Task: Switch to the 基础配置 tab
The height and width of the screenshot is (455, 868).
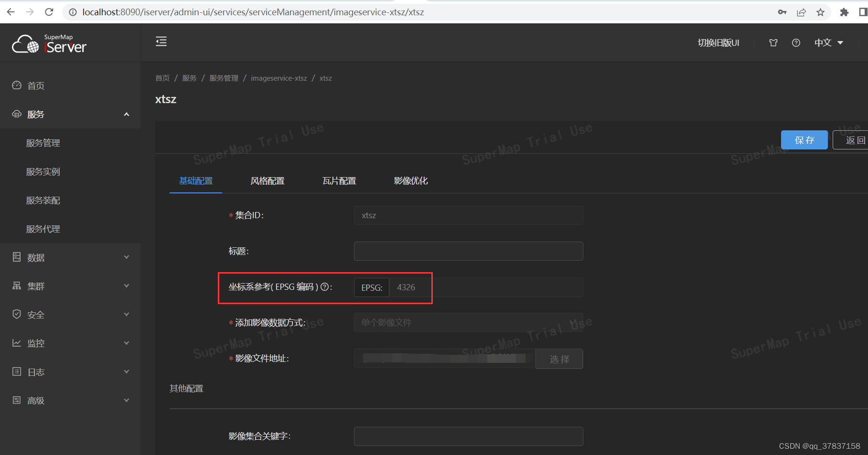Action: (196, 181)
